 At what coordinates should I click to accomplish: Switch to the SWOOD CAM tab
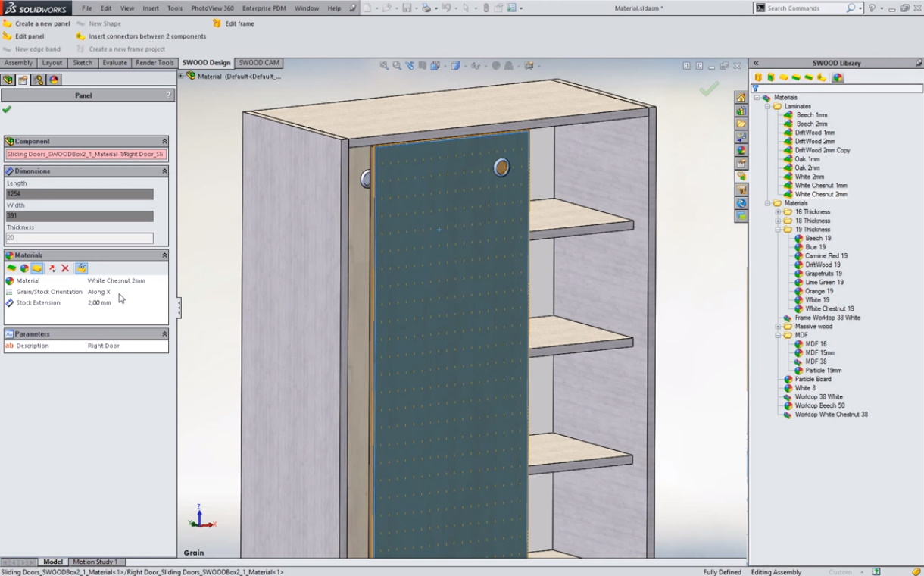click(259, 63)
